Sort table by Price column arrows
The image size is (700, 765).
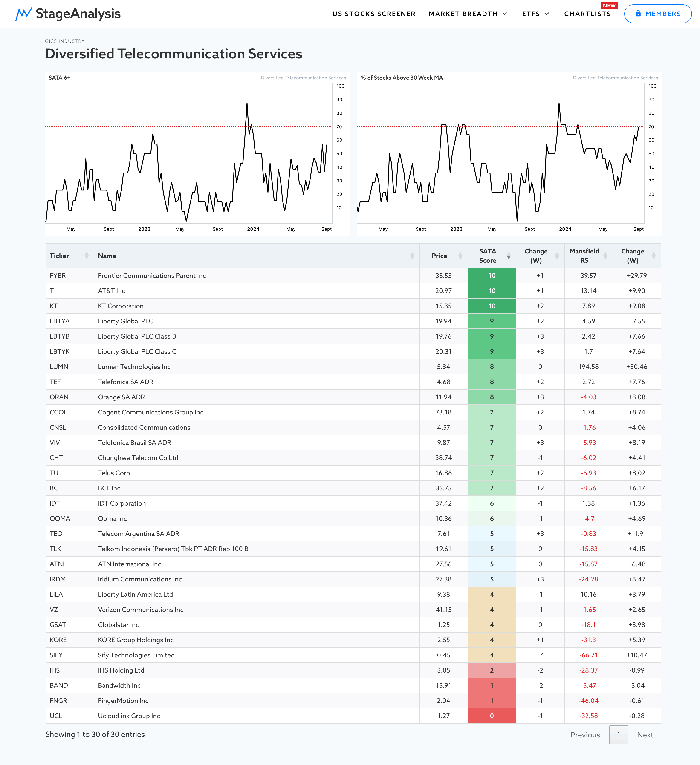pos(460,256)
